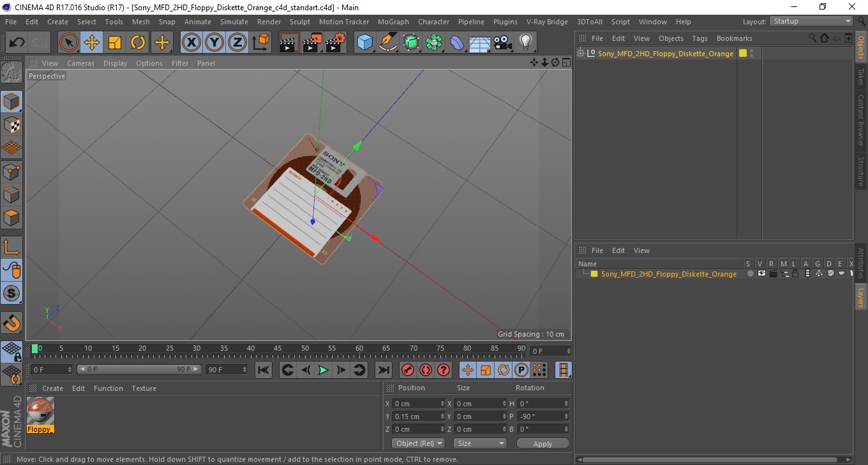Expand Sony_MFD_2HD_Floppy_Diskette_Orange object tree

point(580,54)
